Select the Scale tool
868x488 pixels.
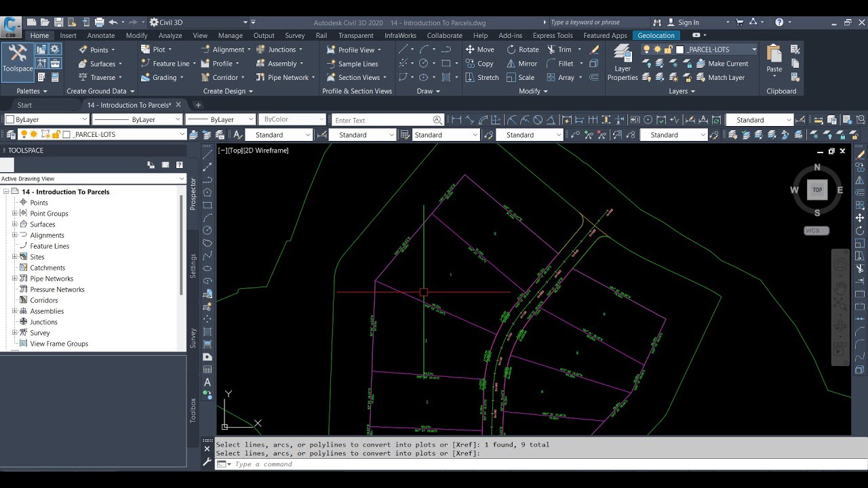(520, 77)
